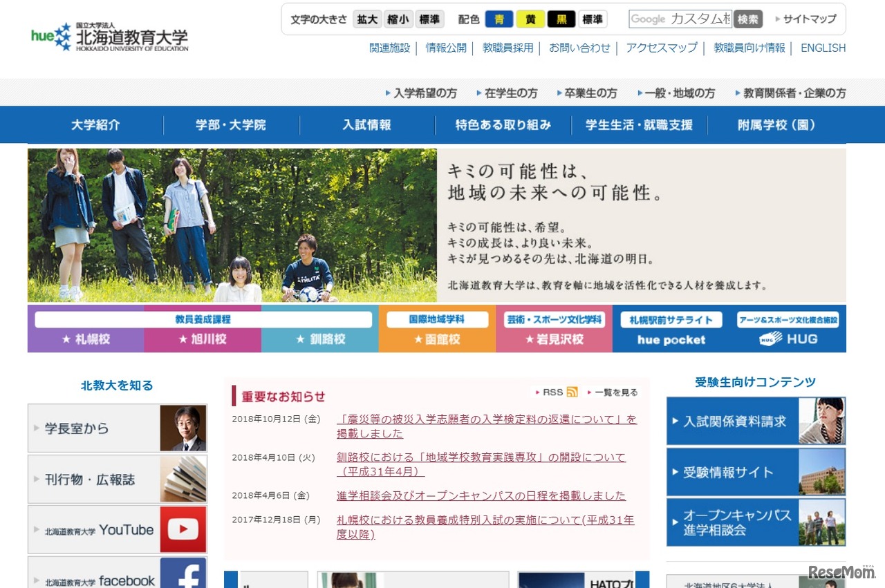Open the 大学紹介 menu
Image resolution: width=885 pixels, height=588 pixels.
coord(95,125)
